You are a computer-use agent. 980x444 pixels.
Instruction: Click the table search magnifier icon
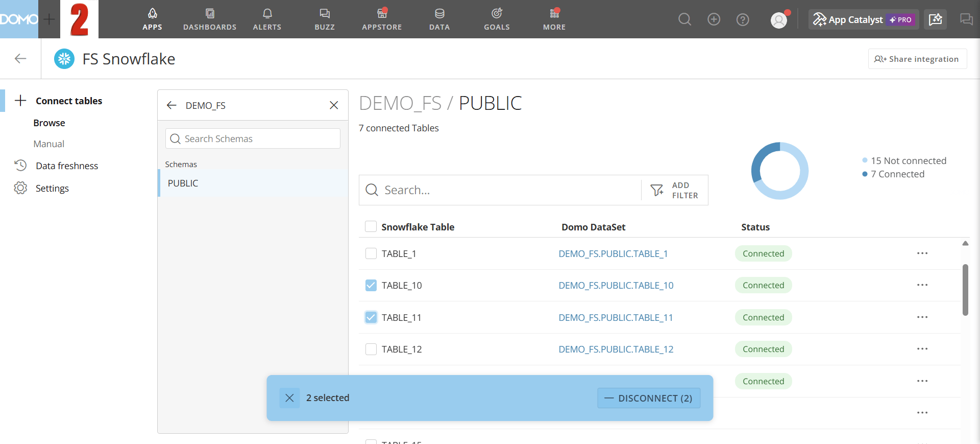[372, 190]
